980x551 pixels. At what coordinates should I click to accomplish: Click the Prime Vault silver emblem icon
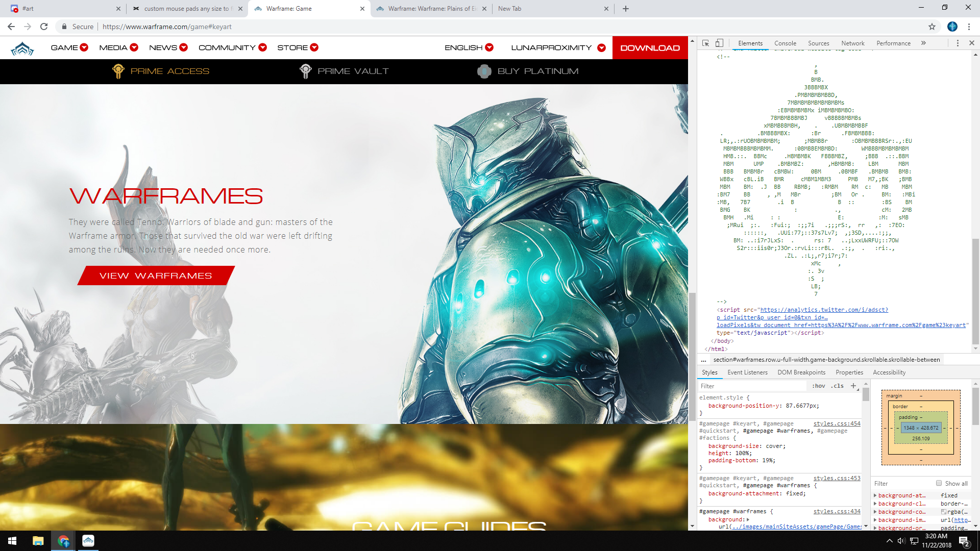pos(305,71)
